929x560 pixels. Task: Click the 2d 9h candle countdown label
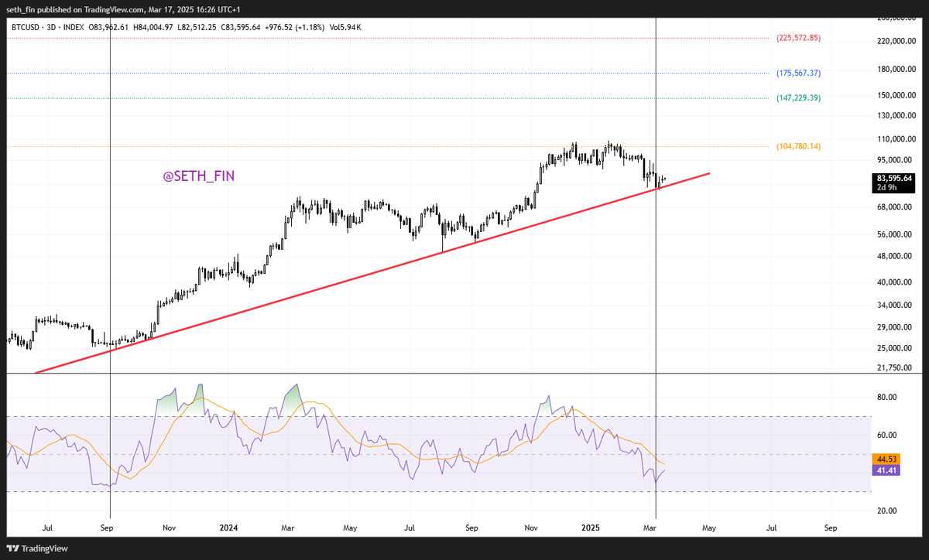click(x=887, y=187)
